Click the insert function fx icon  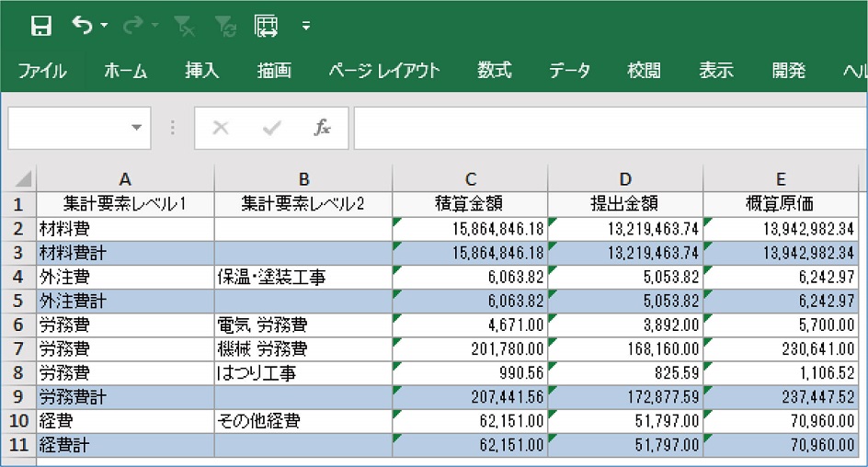(322, 128)
